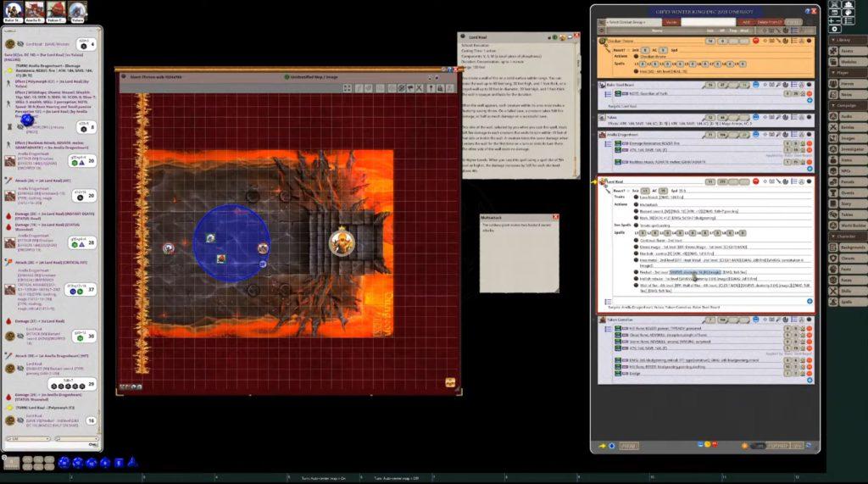
Task: Add a new effect to Yukon Cornelius
Action: click(x=810, y=381)
